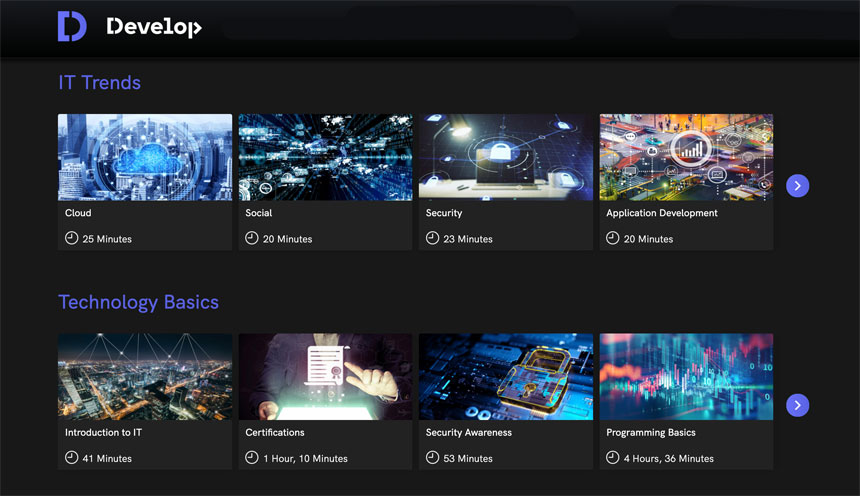860x496 pixels.
Task: Open the IT Trends section heading
Action: click(99, 83)
